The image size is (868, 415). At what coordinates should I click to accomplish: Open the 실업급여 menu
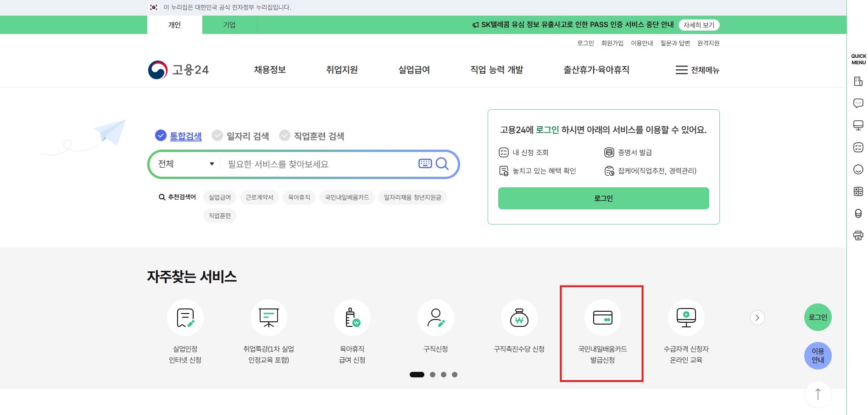(x=413, y=70)
